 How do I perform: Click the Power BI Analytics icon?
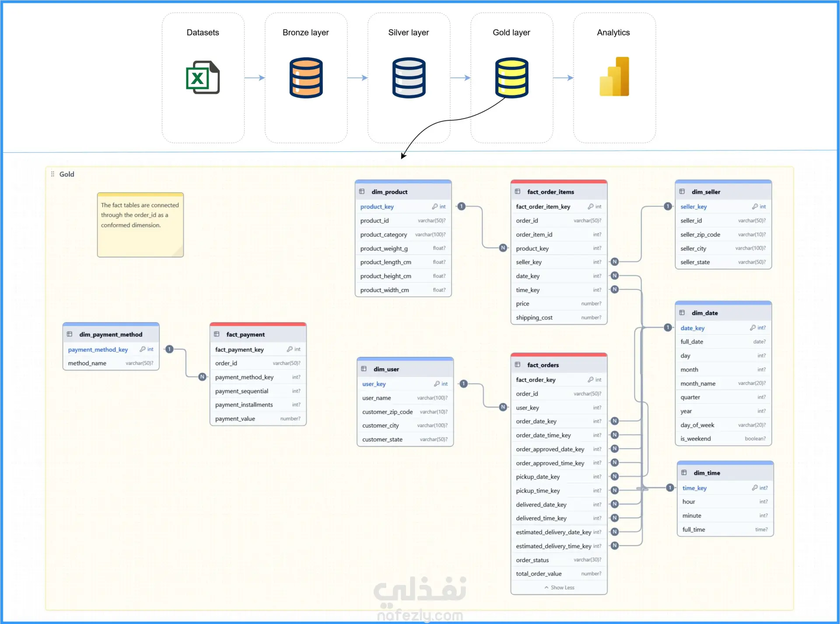(x=614, y=77)
